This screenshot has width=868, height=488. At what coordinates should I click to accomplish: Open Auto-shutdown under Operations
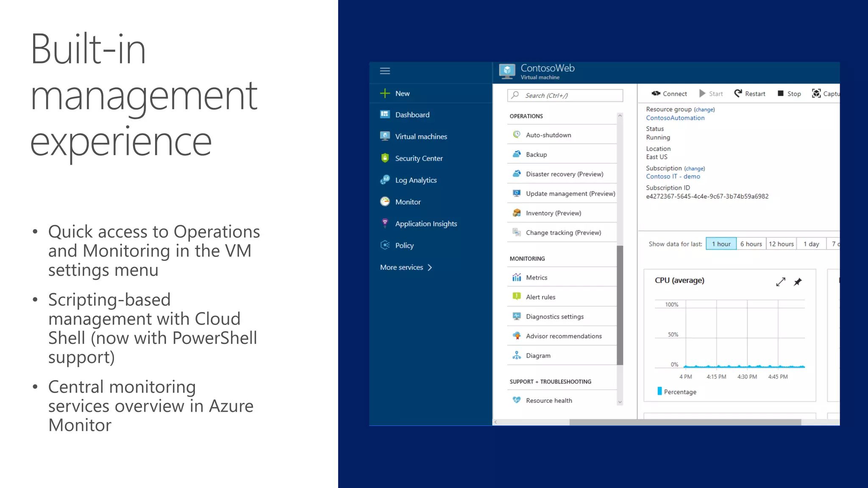click(x=548, y=135)
